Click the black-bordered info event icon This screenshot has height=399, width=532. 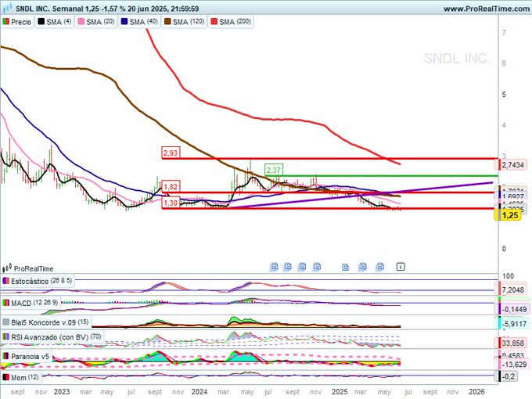401,267
